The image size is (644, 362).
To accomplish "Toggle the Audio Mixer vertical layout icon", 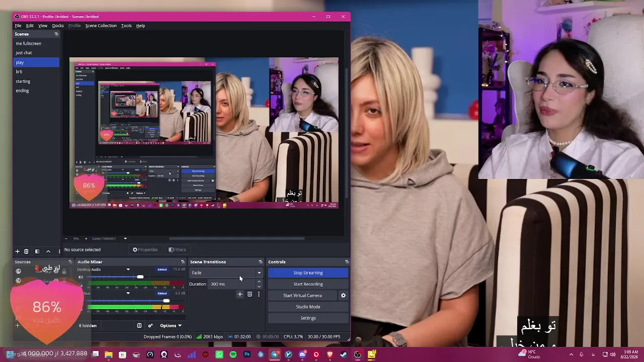I will coord(139,326).
